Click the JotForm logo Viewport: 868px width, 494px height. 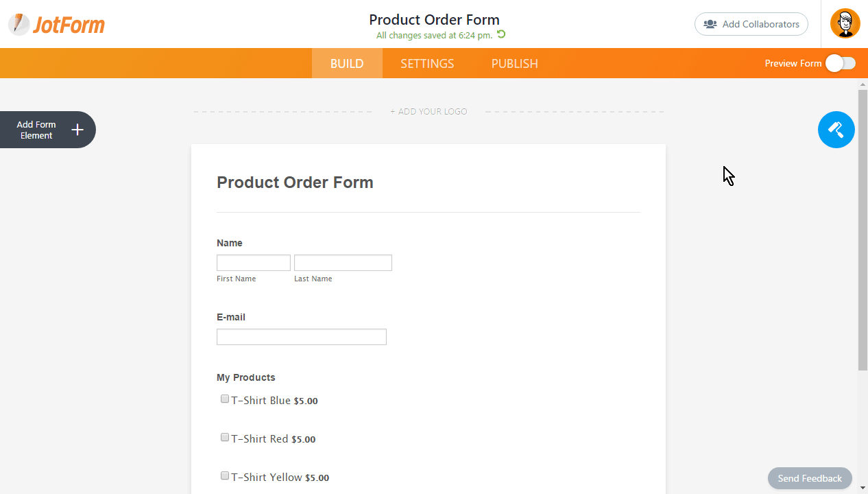(x=57, y=24)
